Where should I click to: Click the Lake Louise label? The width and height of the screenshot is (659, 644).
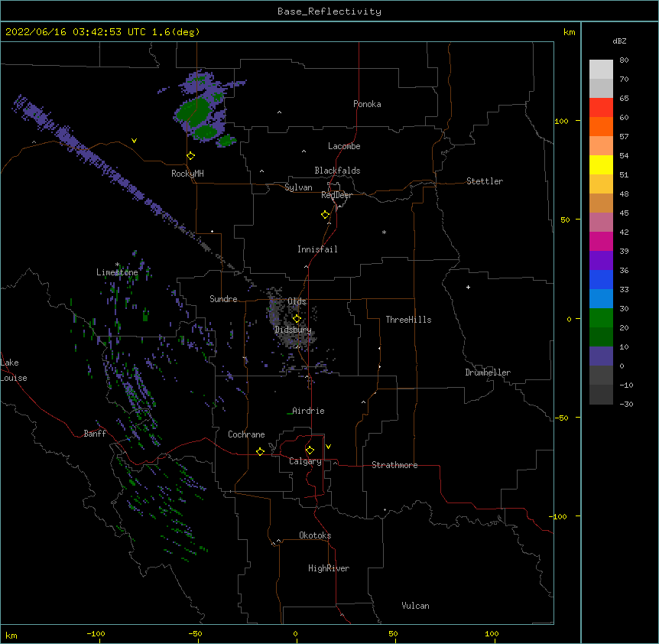point(14,370)
